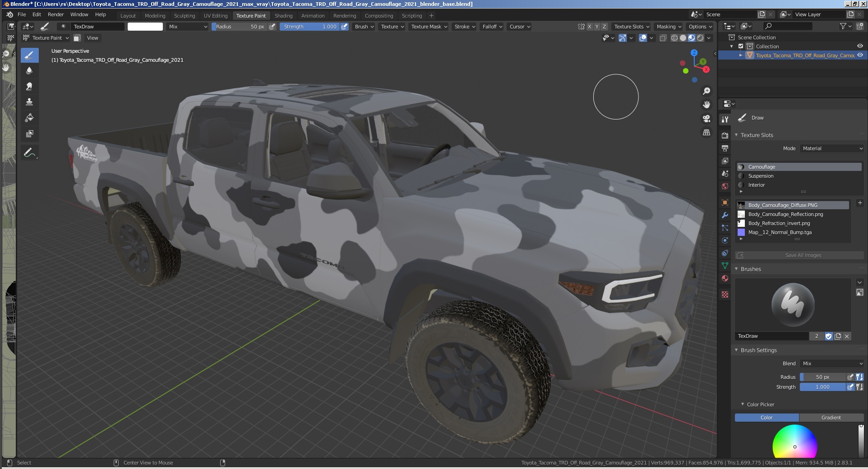Toggle viewport gizmo display
Image resolution: width=868 pixels, height=469 pixels.
(x=623, y=38)
